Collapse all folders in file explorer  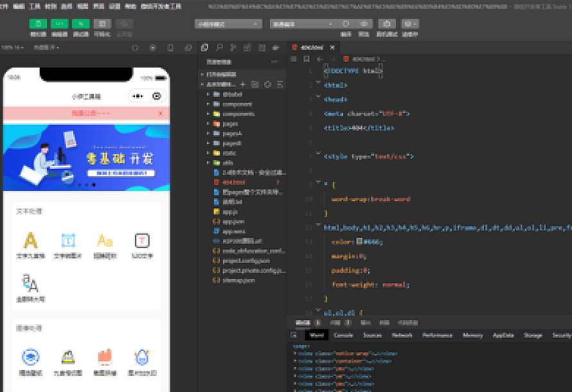280,84
